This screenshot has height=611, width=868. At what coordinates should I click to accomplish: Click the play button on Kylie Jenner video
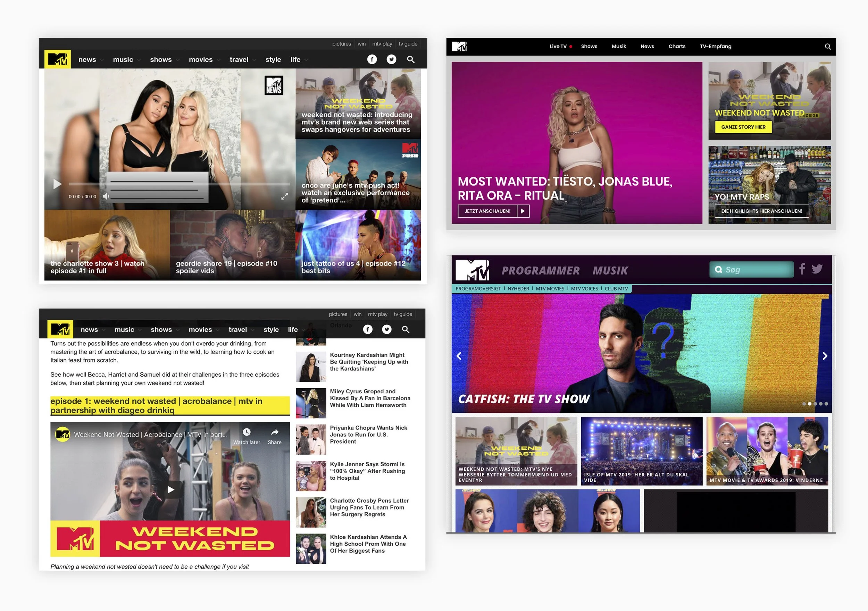point(57,184)
